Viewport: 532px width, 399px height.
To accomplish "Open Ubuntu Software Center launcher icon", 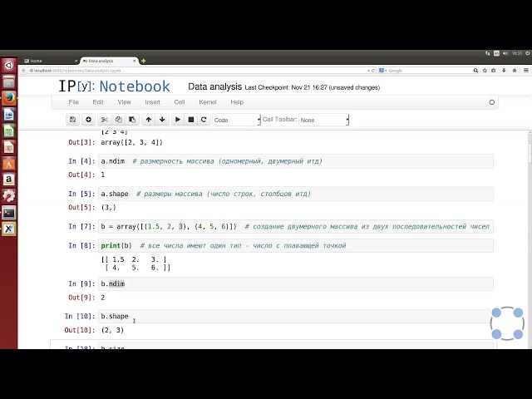I will click(9, 164).
